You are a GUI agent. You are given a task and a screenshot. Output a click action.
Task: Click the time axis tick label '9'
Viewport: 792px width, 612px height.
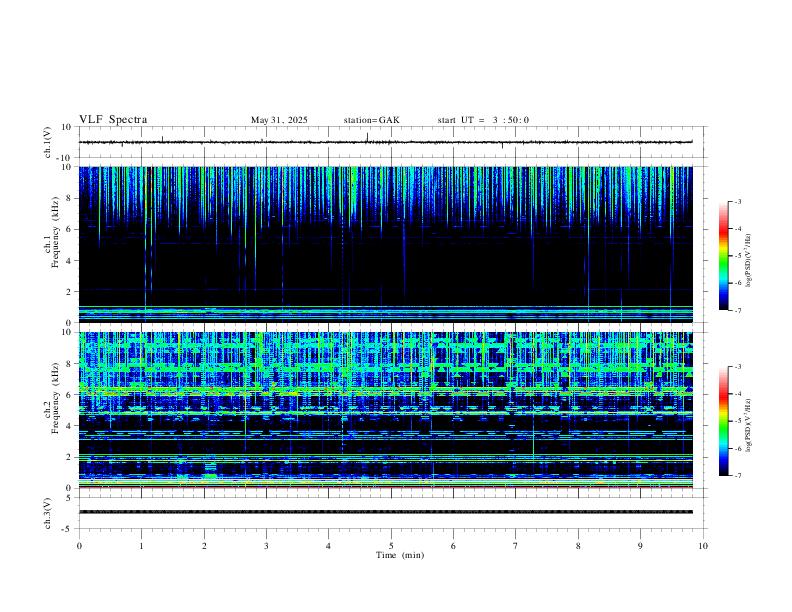pyautogui.click(x=640, y=546)
